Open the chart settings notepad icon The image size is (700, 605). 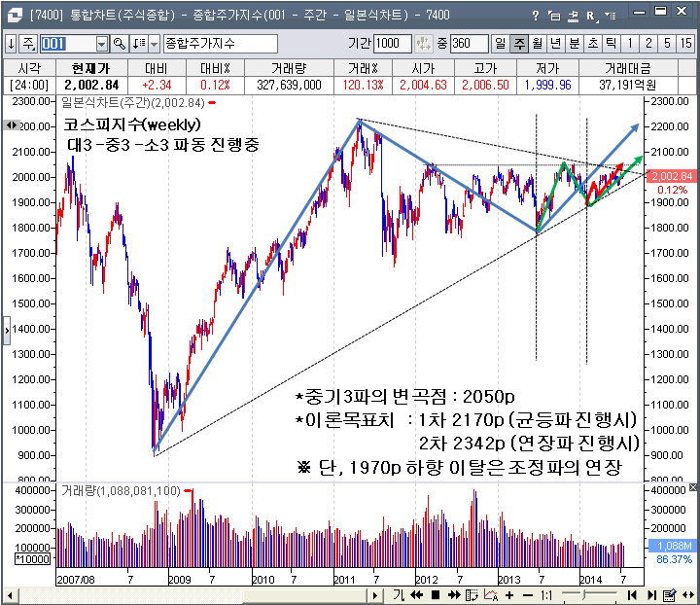[669, 595]
